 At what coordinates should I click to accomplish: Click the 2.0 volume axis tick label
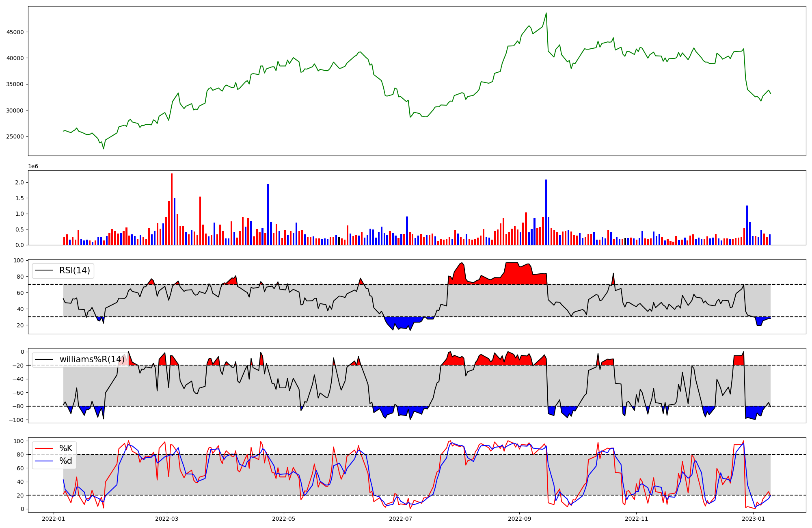(19, 183)
